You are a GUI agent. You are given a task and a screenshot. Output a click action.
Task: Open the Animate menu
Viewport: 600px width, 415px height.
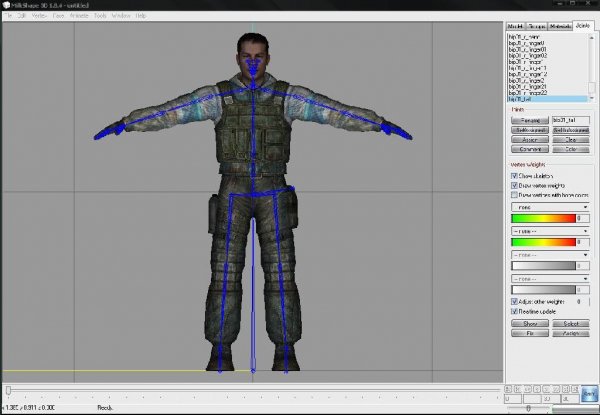(79, 16)
